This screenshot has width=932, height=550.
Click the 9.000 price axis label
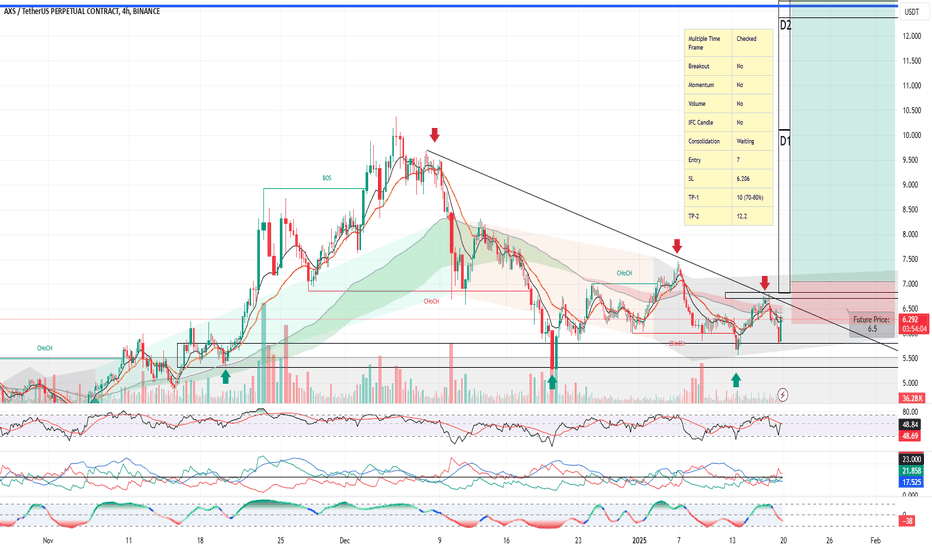click(912, 185)
